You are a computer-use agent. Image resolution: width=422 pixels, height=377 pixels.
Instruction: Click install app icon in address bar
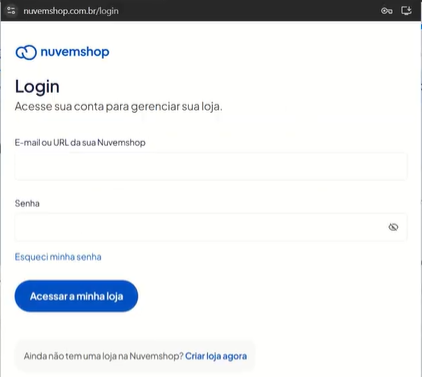point(406,11)
